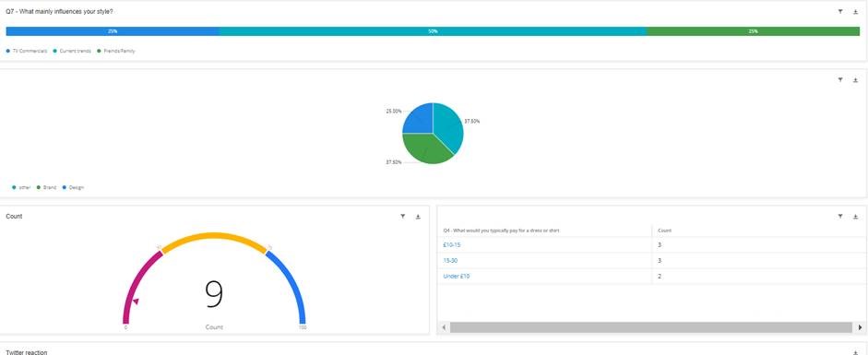Image resolution: width=868 pixels, height=355 pixels.
Task: Toggle the TV Commercials legend item
Action: tap(27, 51)
